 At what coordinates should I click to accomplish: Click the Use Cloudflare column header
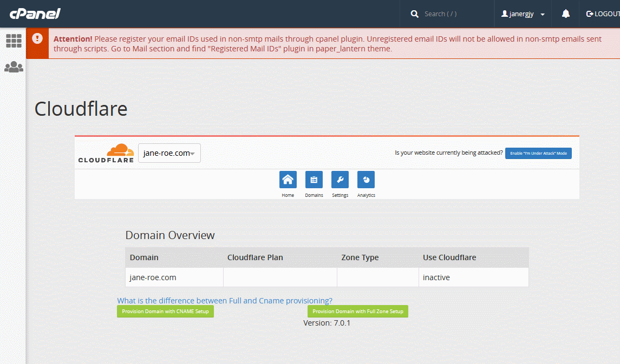point(473,257)
